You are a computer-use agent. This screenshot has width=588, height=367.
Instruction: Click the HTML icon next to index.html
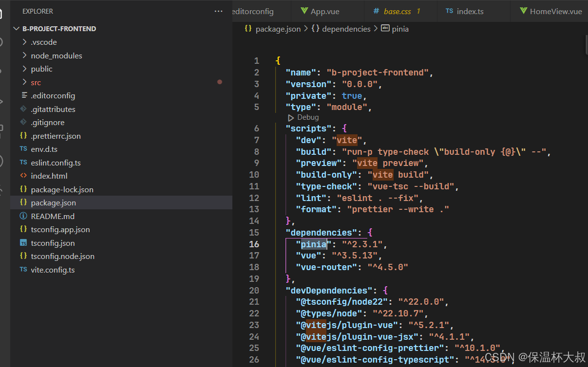coord(23,176)
